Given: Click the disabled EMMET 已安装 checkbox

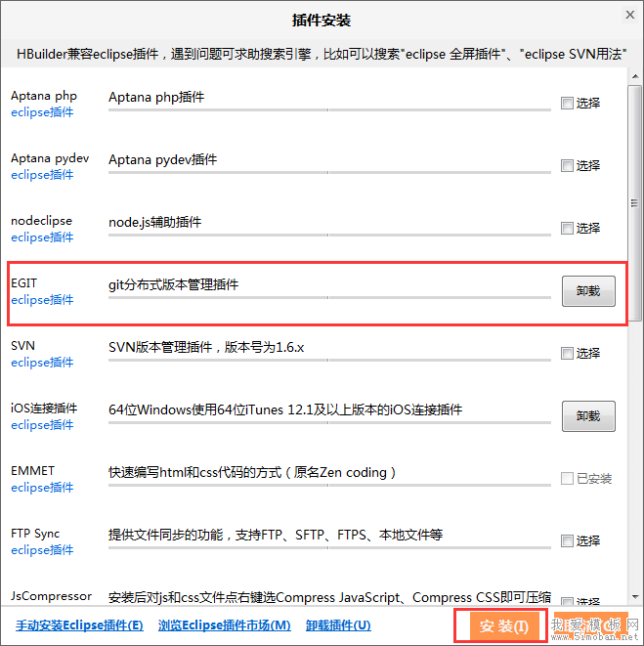Looking at the screenshot, I should (567, 478).
